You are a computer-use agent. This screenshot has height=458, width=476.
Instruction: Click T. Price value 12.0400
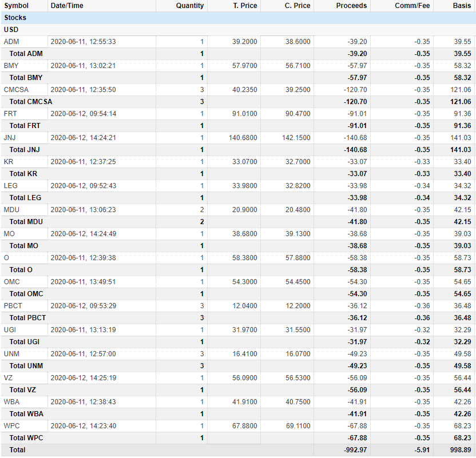[245, 306]
